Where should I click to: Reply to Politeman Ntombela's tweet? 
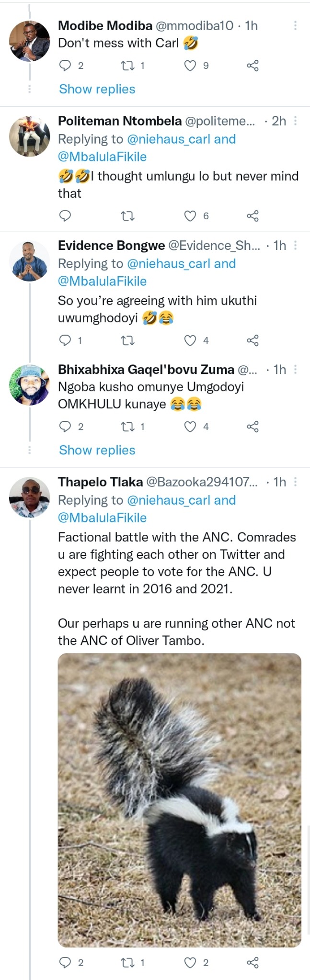pos(65,216)
